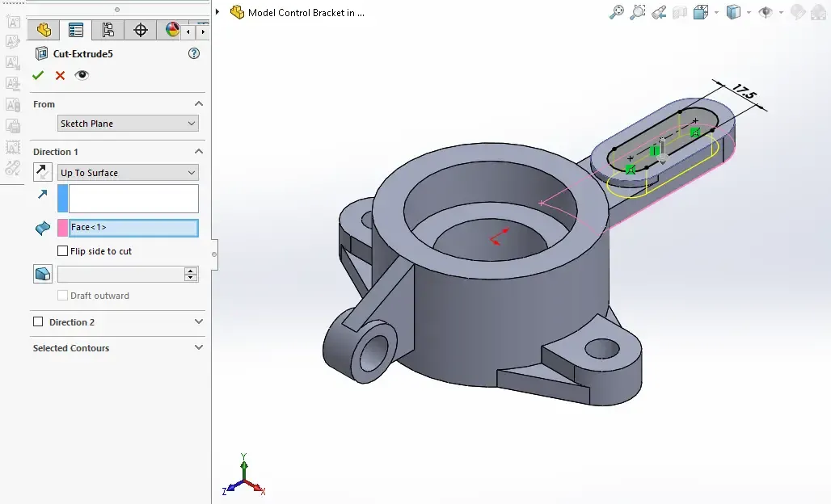Open the ConfigurationManager tab
This screenshot has height=504, width=831.
tap(108, 30)
